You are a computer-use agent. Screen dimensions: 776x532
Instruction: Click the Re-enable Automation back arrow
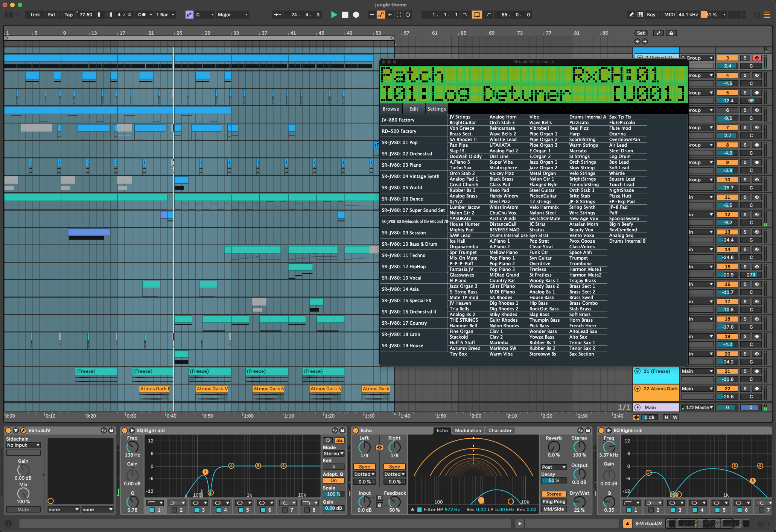[390, 15]
